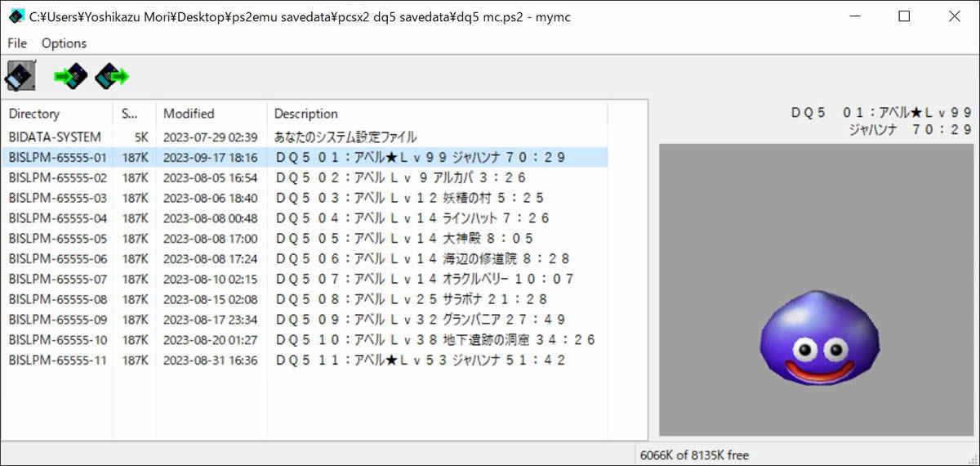
Task: Click the mymc app icon in title bar
Action: 16,16
